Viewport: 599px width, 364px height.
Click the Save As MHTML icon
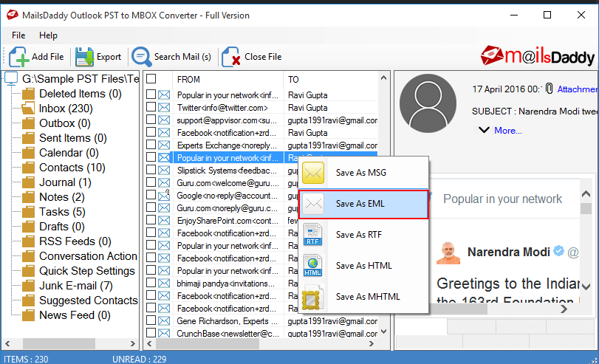pos(312,297)
